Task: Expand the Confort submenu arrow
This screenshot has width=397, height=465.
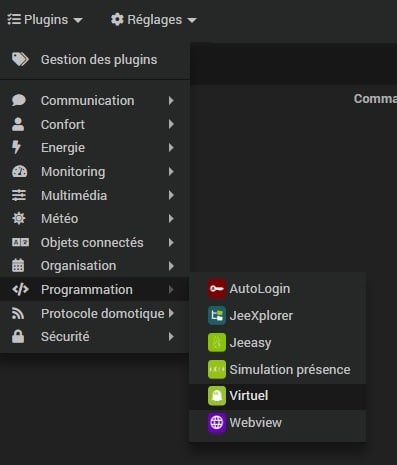Action: coord(171,124)
